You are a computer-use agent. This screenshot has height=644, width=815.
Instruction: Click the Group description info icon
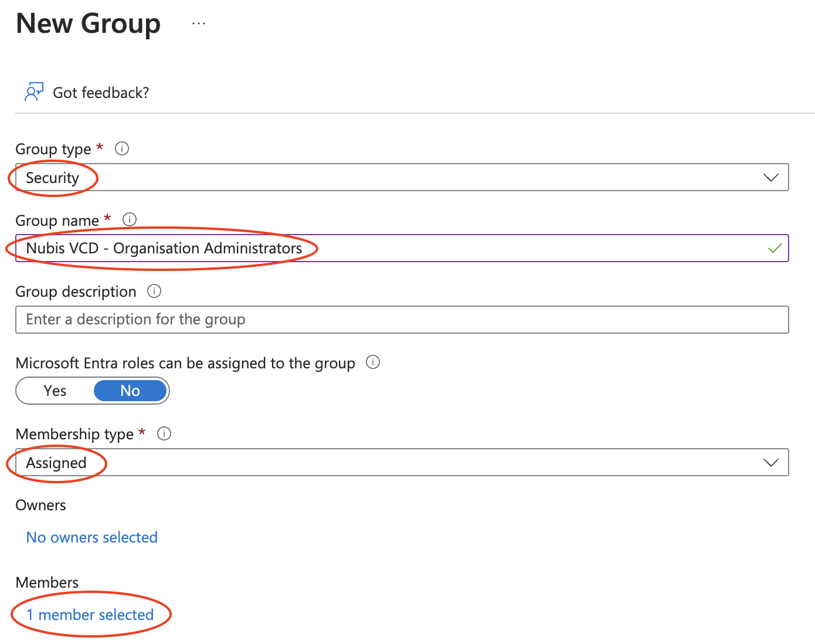click(x=154, y=291)
